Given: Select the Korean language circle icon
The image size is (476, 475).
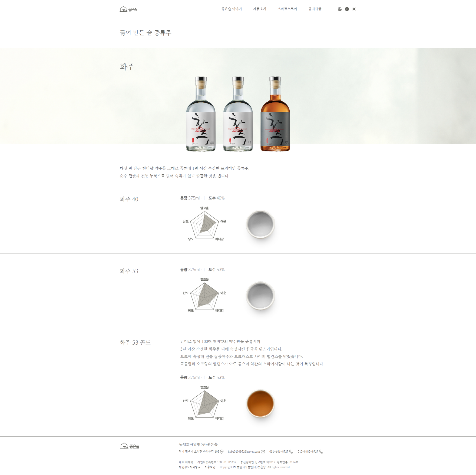Looking at the screenshot, I should pyautogui.click(x=354, y=9).
